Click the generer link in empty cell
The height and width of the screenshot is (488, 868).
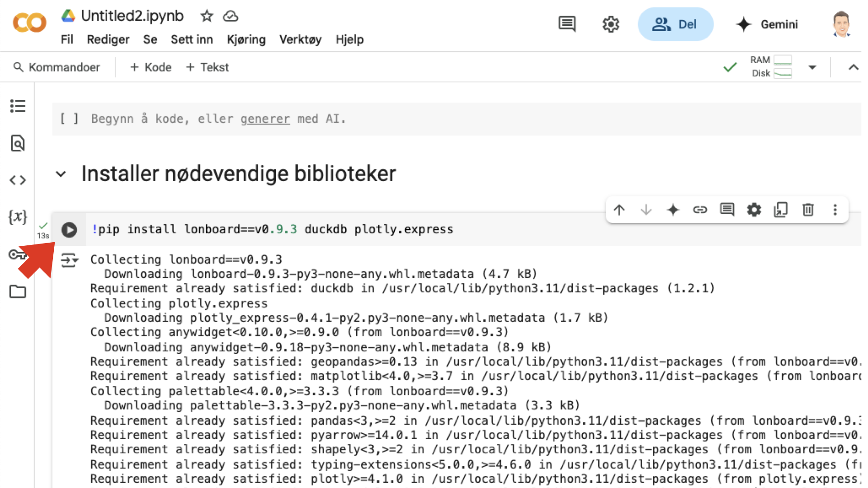tap(265, 119)
